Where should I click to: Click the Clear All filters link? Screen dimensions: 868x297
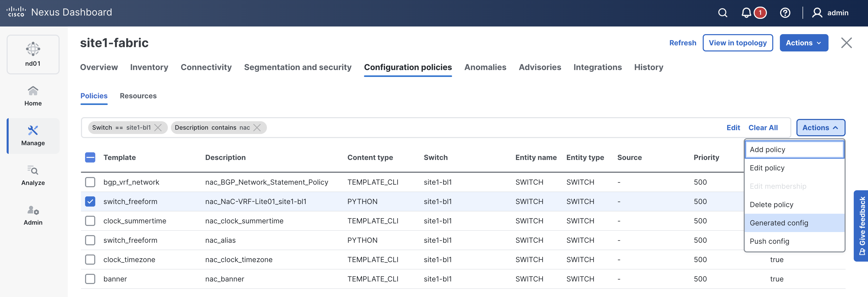[763, 127]
